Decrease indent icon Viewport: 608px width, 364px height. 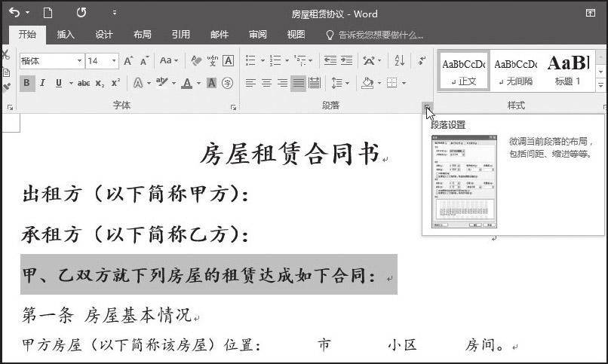[330, 60]
